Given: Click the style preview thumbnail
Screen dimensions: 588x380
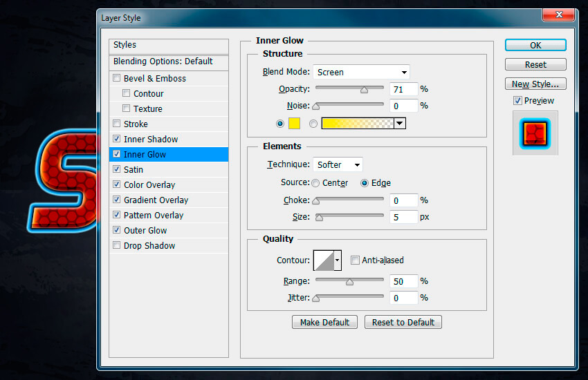Looking at the screenshot, I should point(535,133).
